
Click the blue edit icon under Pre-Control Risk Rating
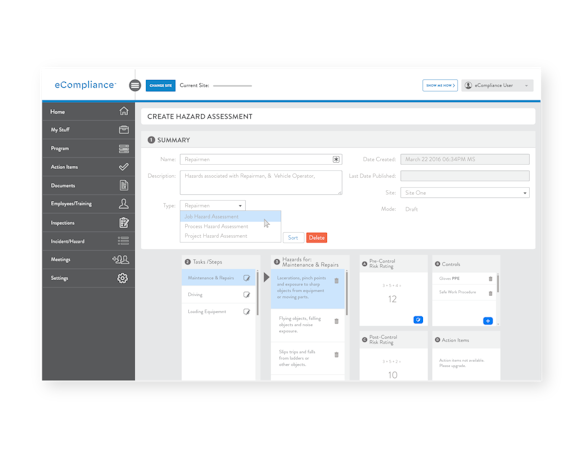[418, 320]
